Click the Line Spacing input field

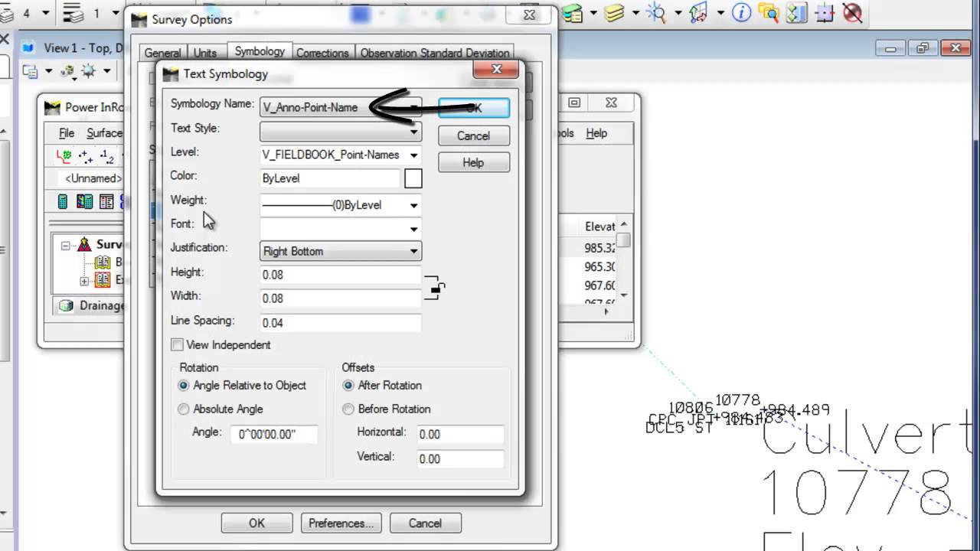pyautogui.click(x=341, y=323)
